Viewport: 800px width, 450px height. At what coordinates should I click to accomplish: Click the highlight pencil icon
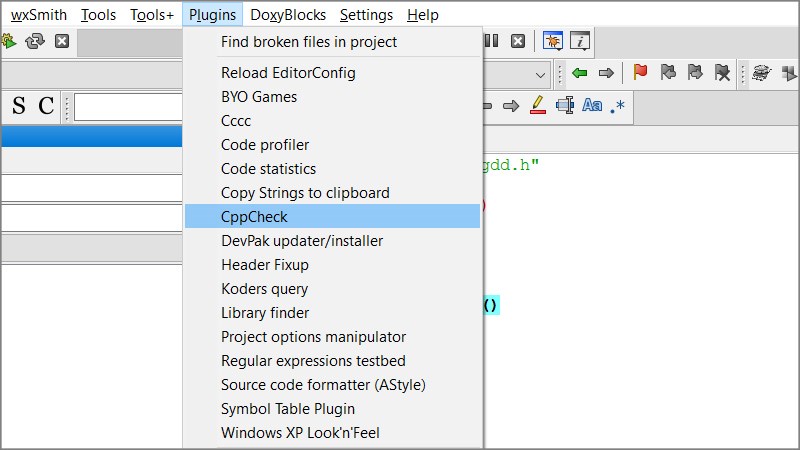point(537,105)
